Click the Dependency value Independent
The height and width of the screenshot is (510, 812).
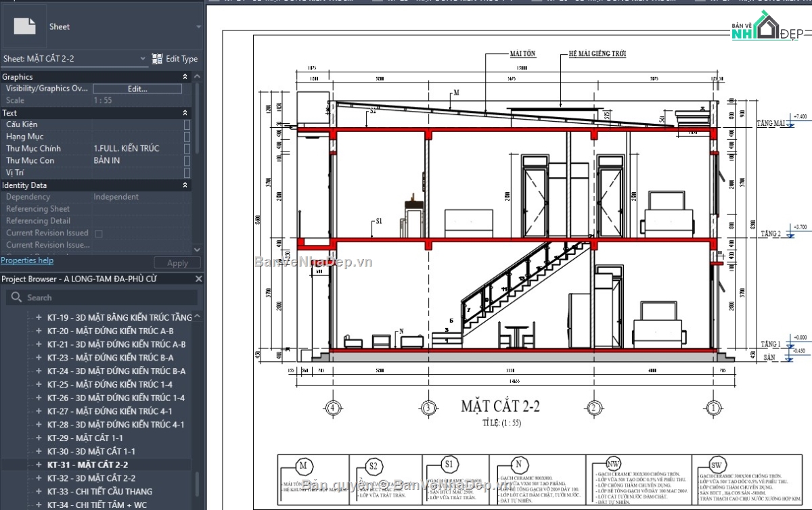pos(116,197)
